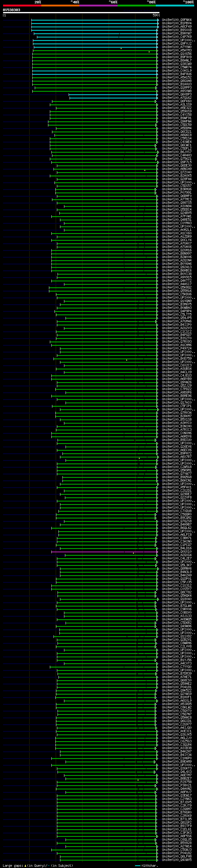The width and height of the screenshot is (197, 868).
Task: Open hit UniRef100_C4L2E7
Action: click(x=177, y=558)
